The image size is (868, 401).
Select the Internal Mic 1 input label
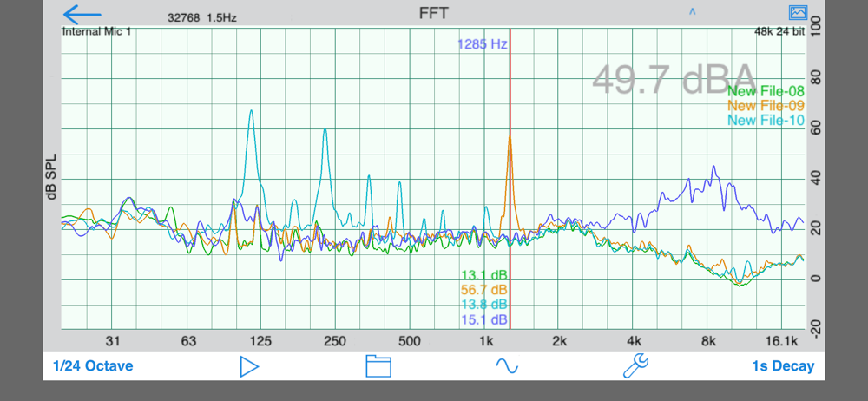click(97, 31)
